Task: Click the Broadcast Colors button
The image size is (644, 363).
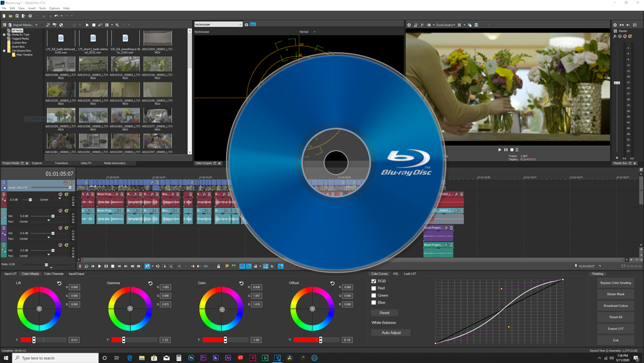Action: tap(615, 306)
